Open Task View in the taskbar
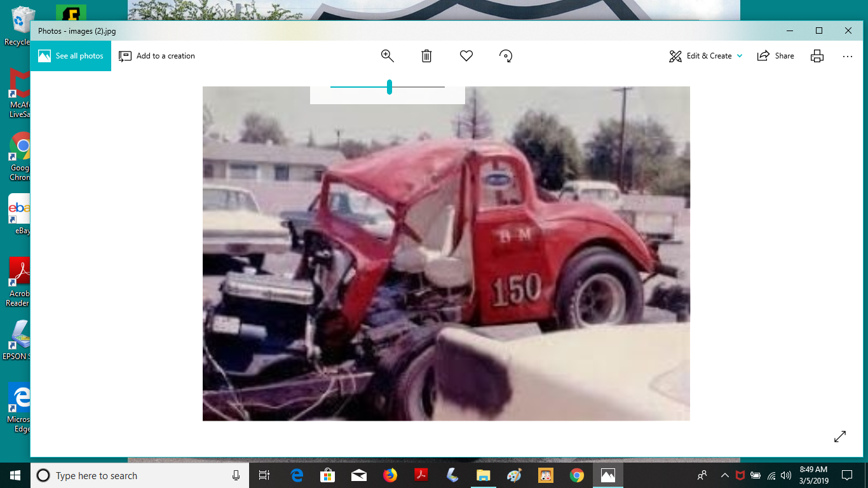The width and height of the screenshot is (868, 488). (x=264, y=475)
